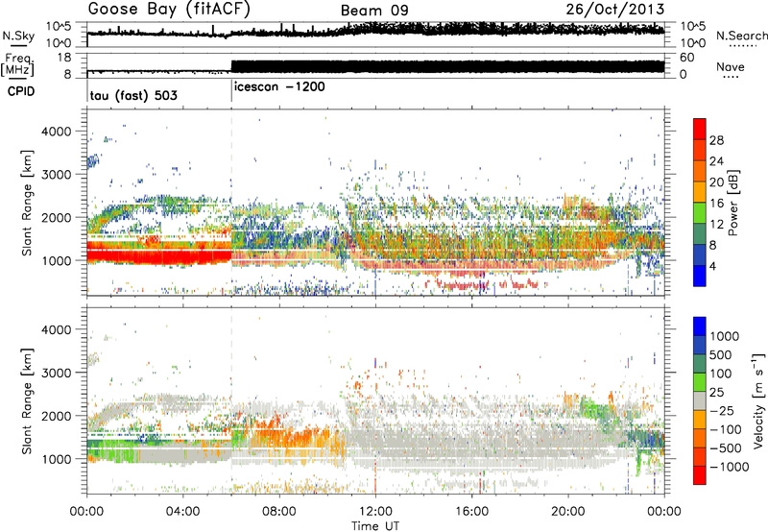
Task: Click the 'Nave' legend label
Action: [x=731, y=67]
